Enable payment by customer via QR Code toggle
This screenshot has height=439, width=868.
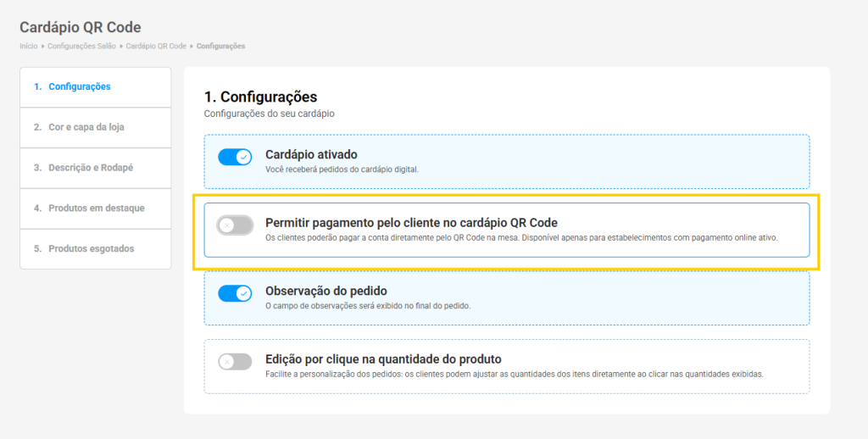(x=235, y=225)
